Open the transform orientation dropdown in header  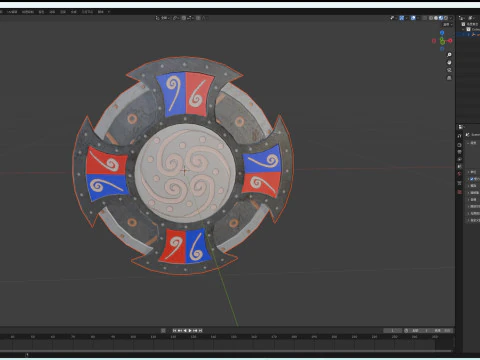point(161,18)
